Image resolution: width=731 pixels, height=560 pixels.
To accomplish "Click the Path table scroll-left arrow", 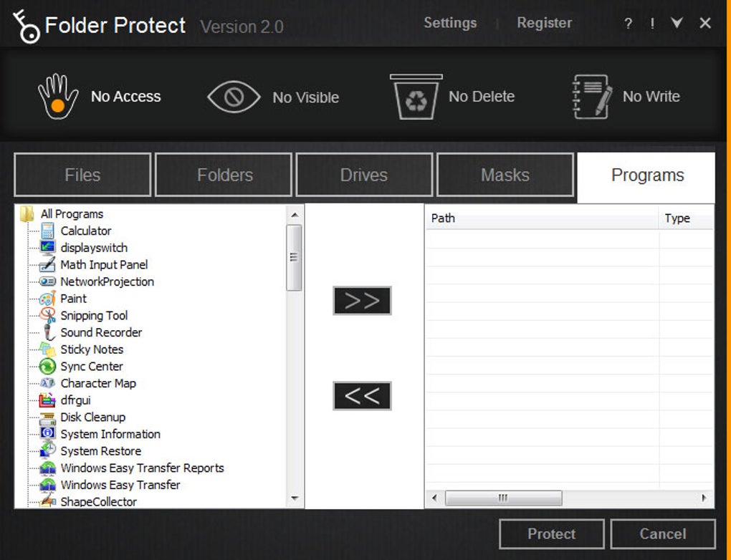I will pos(434,498).
